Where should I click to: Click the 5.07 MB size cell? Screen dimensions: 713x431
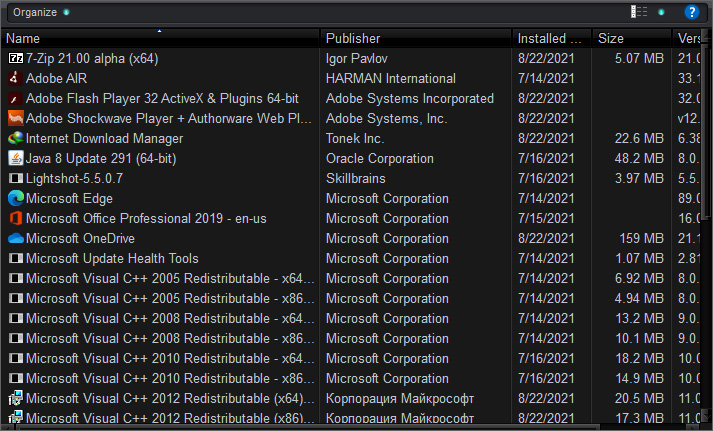[x=639, y=58]
